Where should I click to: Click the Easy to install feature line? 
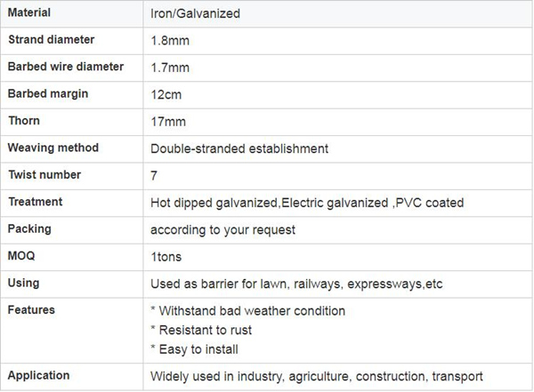tap(194, 349)
